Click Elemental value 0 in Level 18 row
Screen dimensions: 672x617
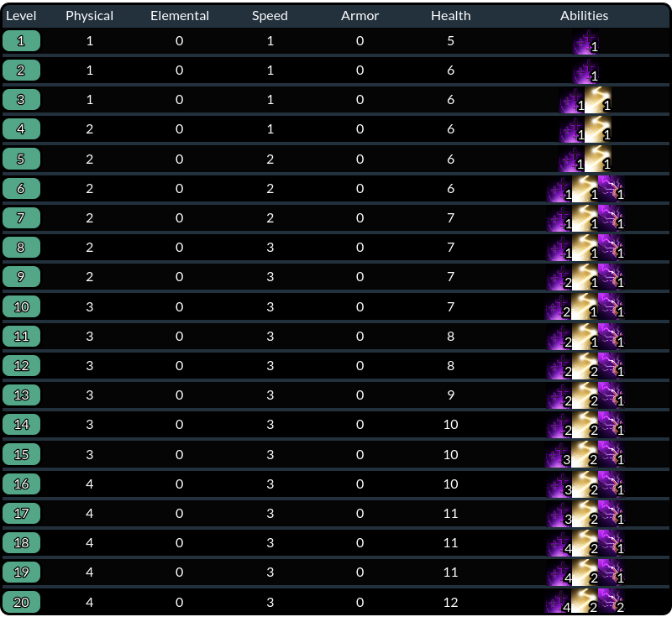(180, 543)
